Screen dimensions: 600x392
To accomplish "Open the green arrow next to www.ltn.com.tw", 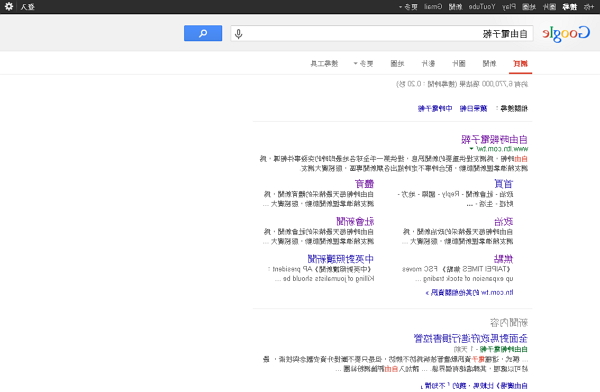I will (x=471, y=149).
